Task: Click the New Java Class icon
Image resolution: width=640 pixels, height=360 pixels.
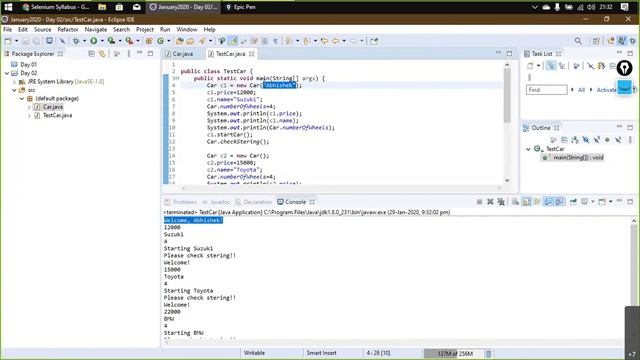Action: [160, 41]
